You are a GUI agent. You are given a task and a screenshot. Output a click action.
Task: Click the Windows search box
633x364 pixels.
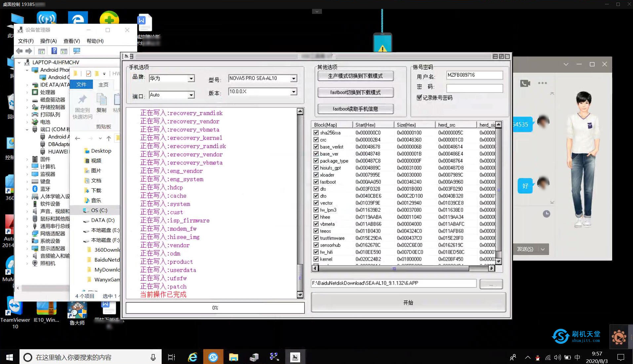91,357
